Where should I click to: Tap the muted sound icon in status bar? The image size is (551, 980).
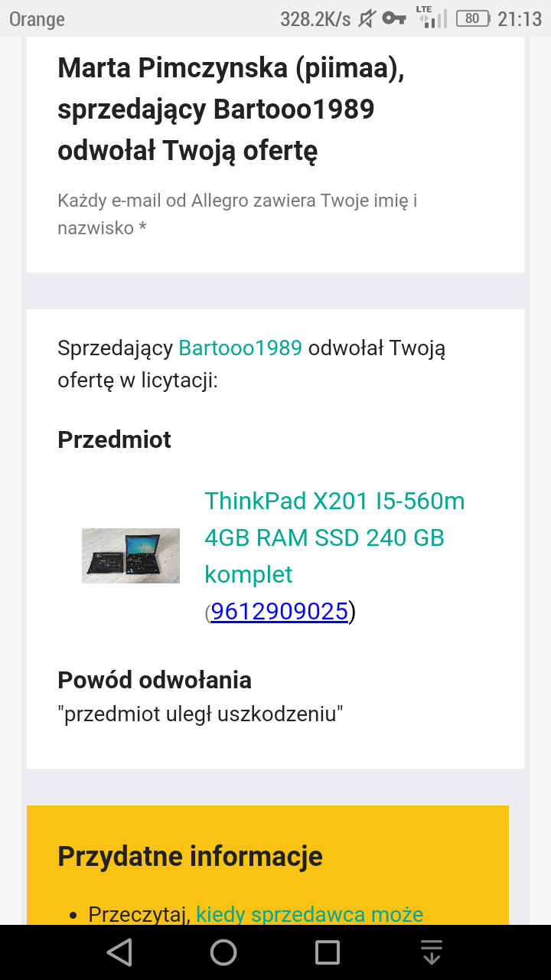367,18
